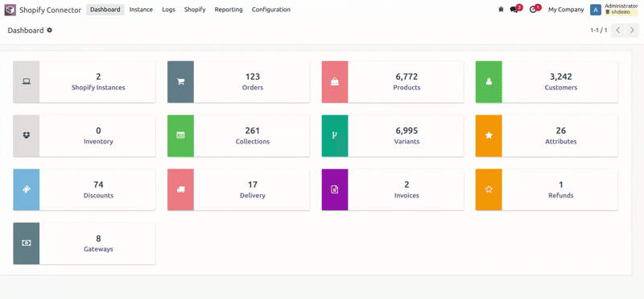Click the branch icon on Variants card
The image size is (644, 299).
[334, 135]
